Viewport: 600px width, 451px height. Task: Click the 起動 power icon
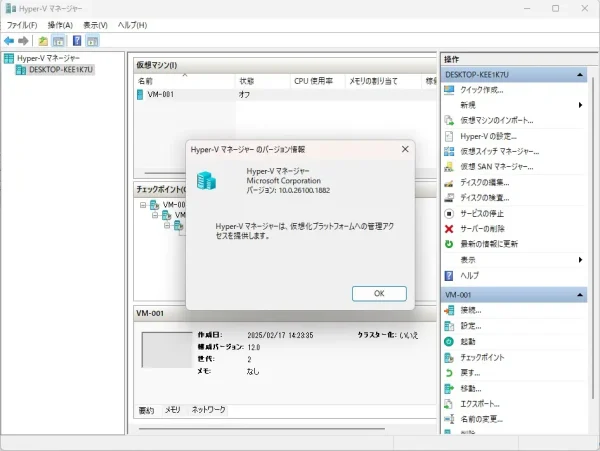[449, 342]
